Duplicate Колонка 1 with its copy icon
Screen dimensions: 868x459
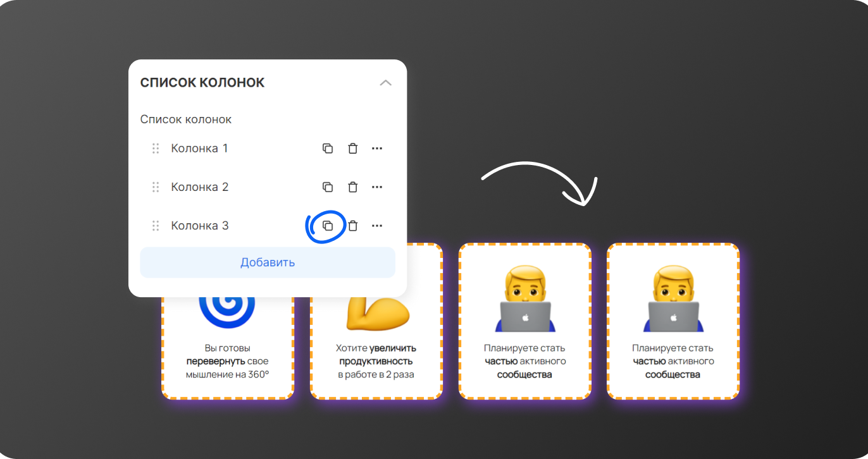[x=328, y=149]
